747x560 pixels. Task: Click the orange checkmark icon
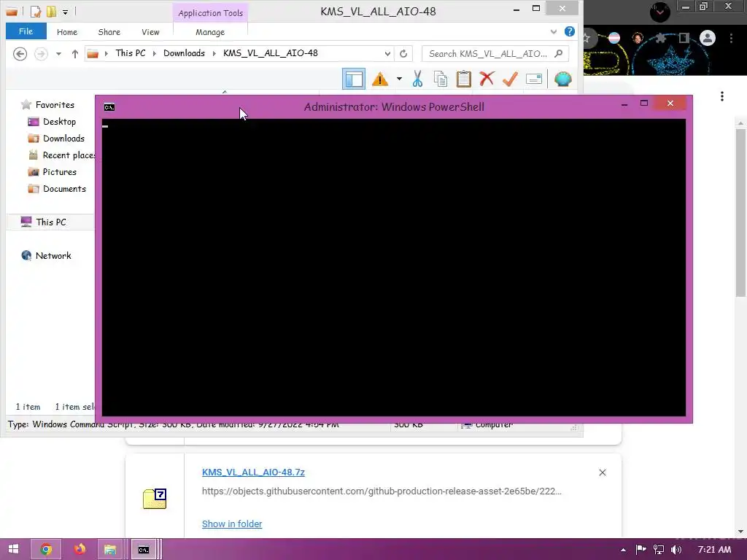510,79
